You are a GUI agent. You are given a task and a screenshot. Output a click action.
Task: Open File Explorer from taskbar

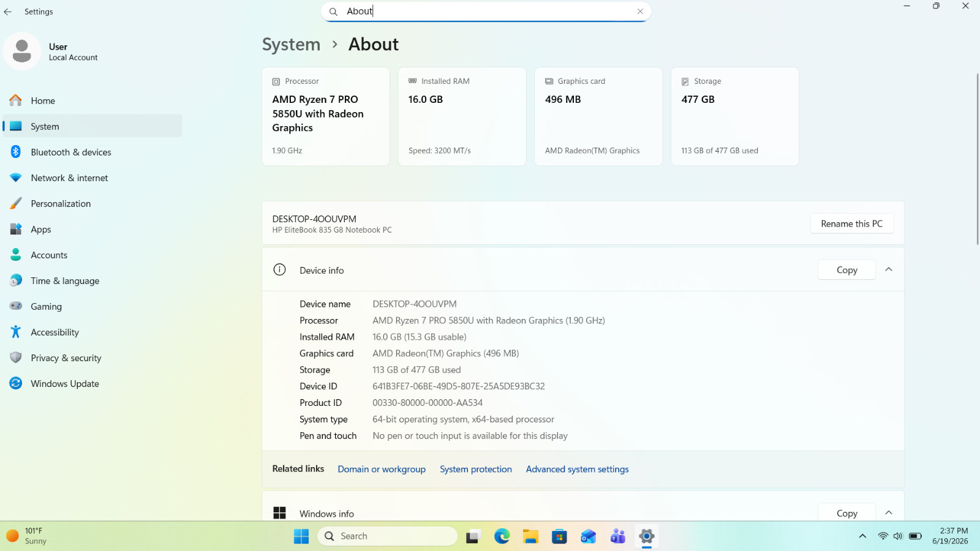pos(530,537)
